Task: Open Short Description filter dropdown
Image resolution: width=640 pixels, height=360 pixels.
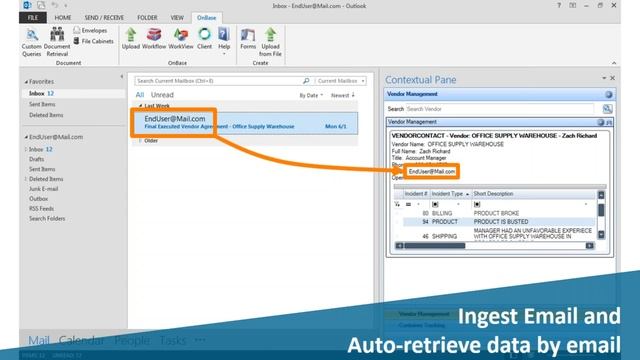Action: point(586,204)
